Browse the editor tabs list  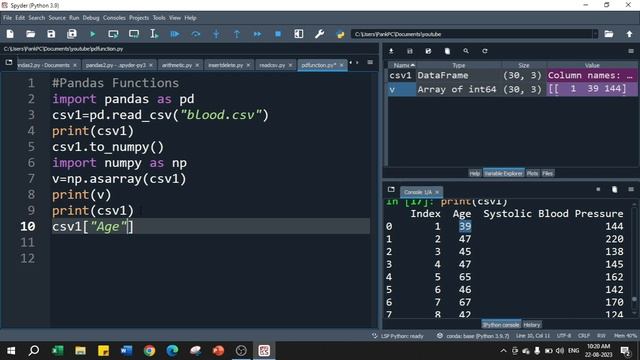click(x=9, y=62)
